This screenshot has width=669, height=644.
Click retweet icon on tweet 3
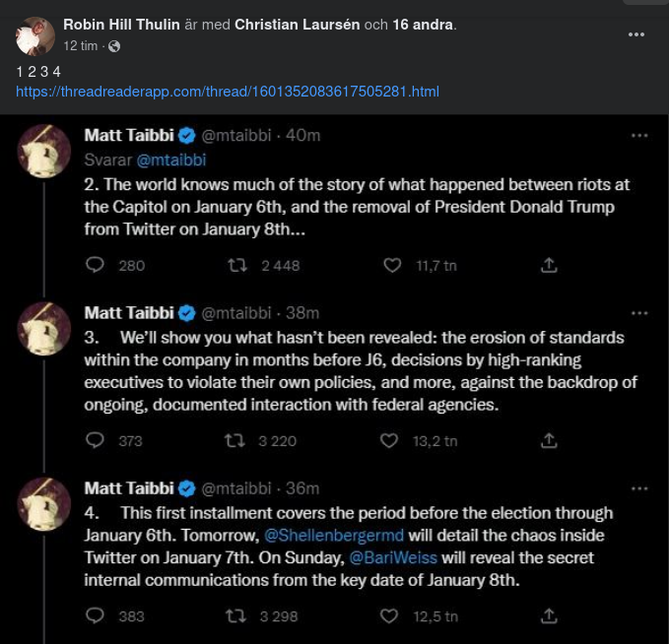(x=235, y=440)
